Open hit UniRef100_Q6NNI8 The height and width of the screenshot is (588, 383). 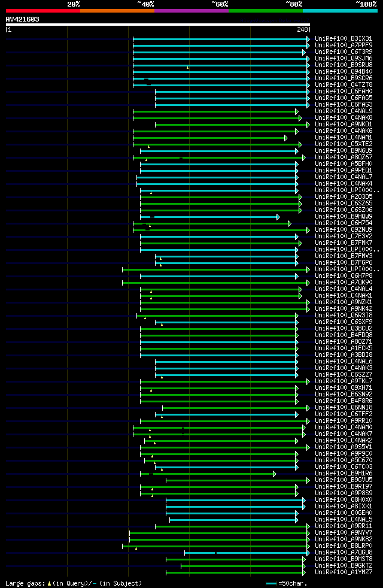click(x=344, y=408)
